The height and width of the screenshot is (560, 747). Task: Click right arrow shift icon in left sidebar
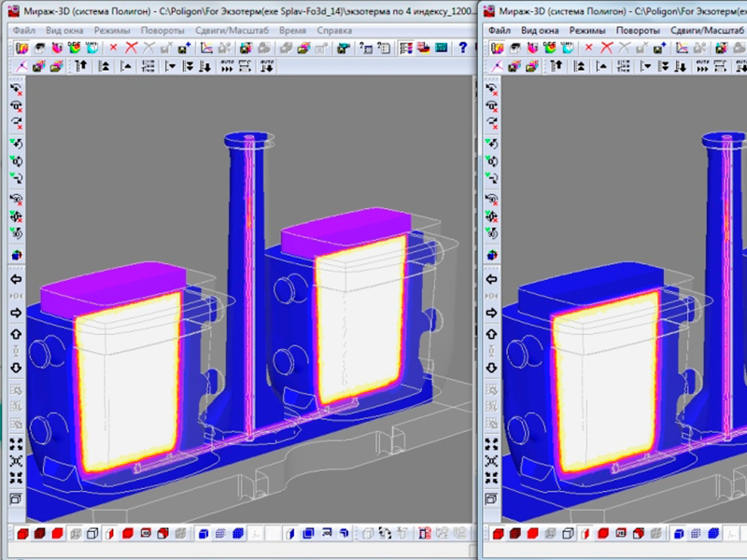coord(16,313)
